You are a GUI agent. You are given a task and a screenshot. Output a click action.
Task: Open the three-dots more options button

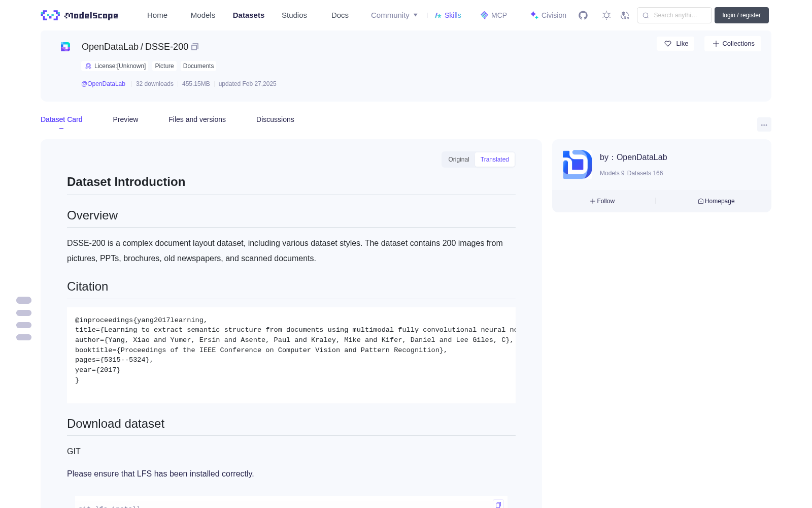tap(764, 124)
